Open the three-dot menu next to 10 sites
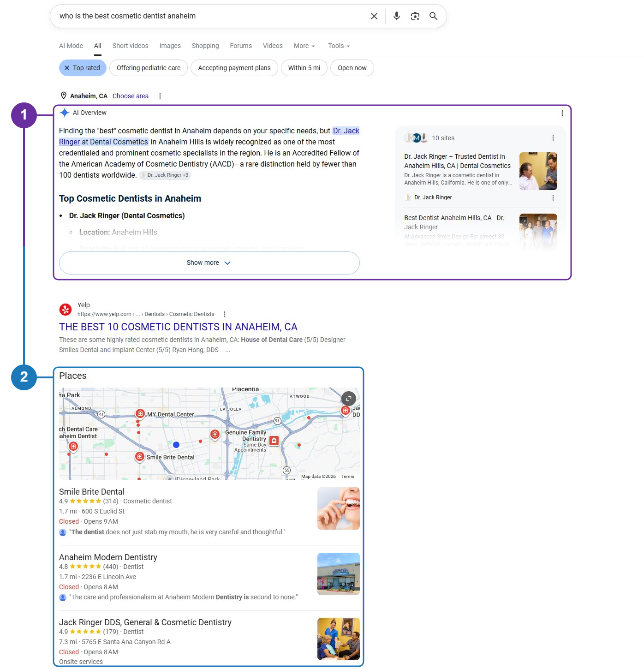644x669 pixels. [553, 138]
